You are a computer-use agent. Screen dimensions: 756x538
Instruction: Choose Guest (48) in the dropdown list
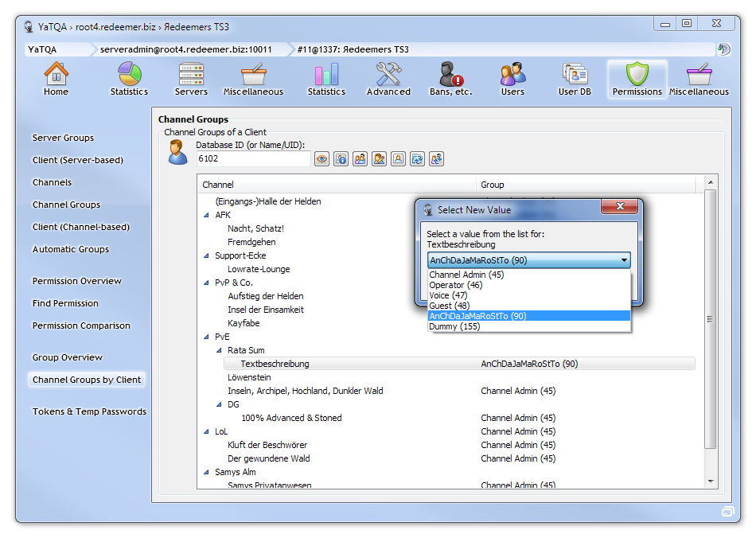pyautogui.click(x=449, y=306)
